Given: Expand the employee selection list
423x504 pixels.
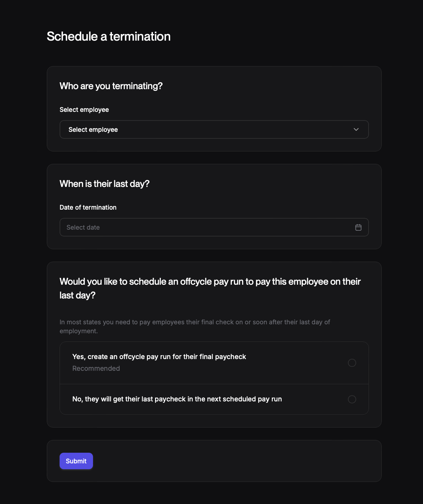Looking at the screenshot, I should point(214,129).
